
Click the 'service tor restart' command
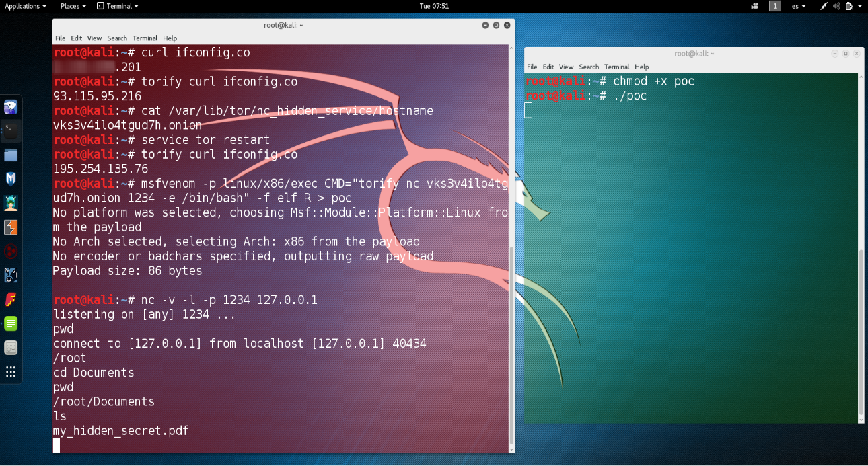tap(205, 140)
